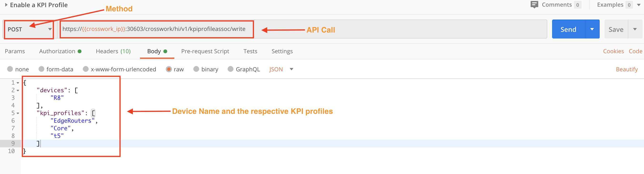The height and width of the screenshot is (174, 644).
Task: Click line number 9 in the gutter
Action: (x=13, y=143)
